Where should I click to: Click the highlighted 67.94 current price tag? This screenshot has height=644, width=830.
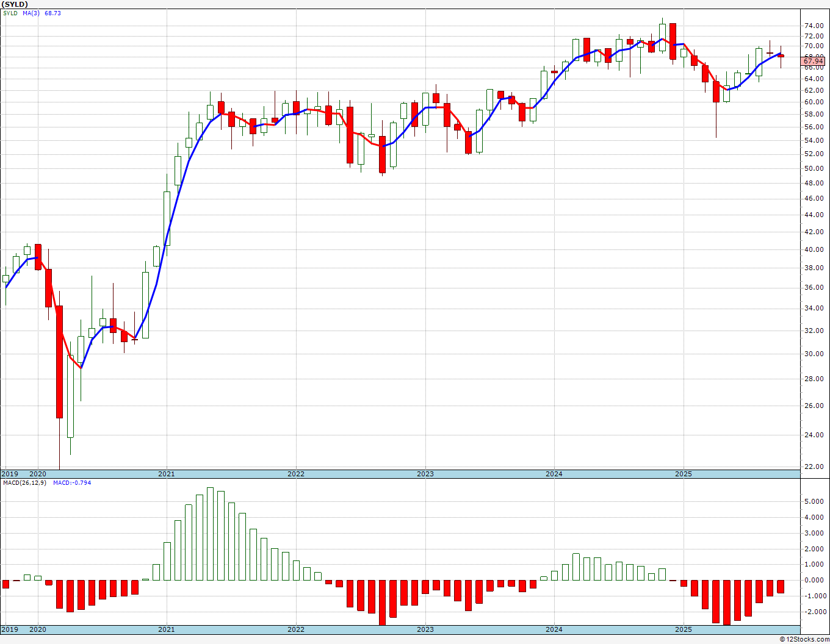coord(814,61)
